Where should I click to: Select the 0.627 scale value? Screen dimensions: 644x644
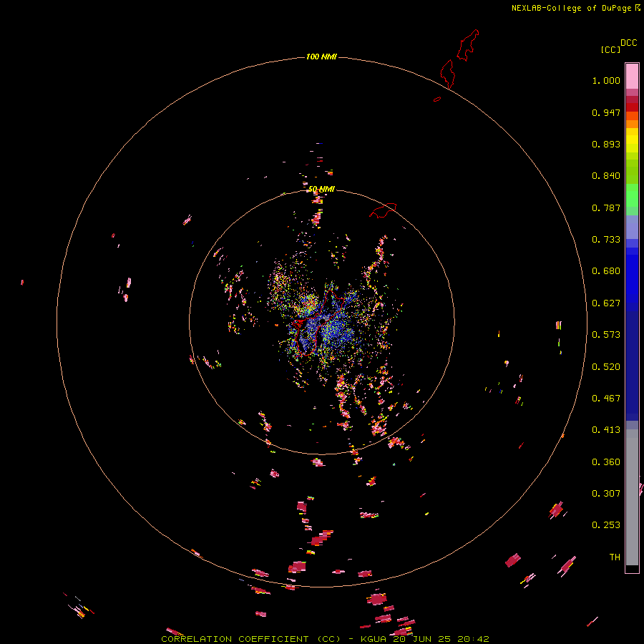(606, 303)
